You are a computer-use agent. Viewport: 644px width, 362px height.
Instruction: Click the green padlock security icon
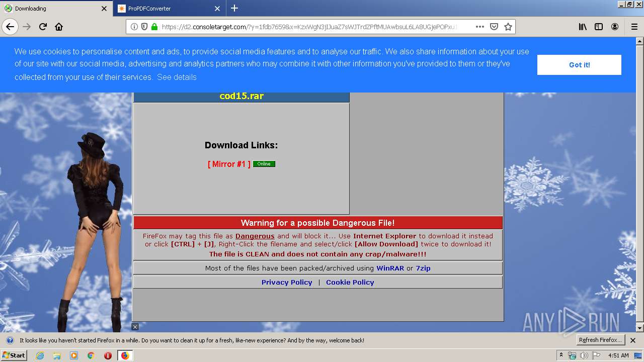(154, 27)
